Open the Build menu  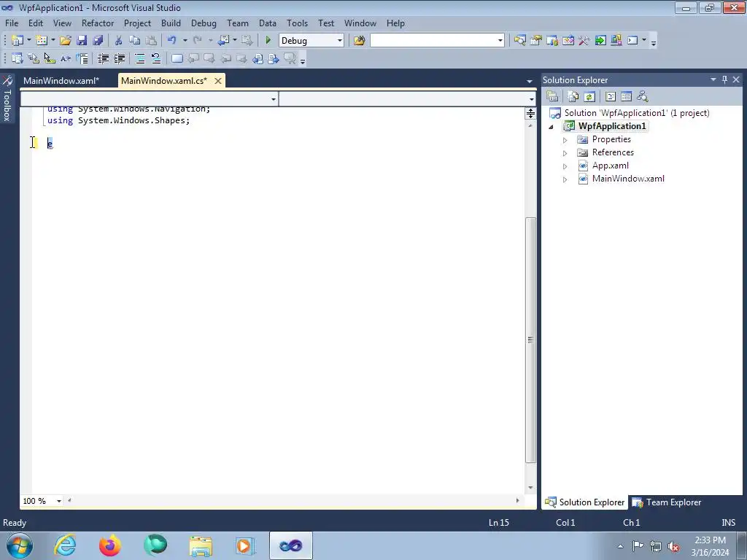[x=171, y=23]
